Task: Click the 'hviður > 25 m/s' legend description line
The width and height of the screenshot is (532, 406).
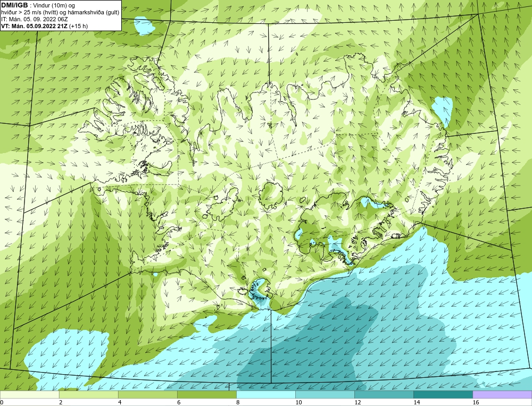Action: (x=60, y=13)
